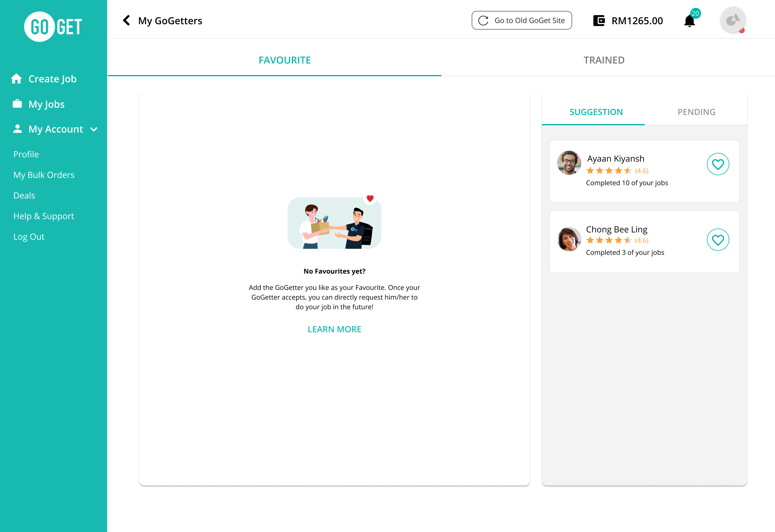
Task: Click Chong Bee Ling's star rating
Action: coord(617,240)
